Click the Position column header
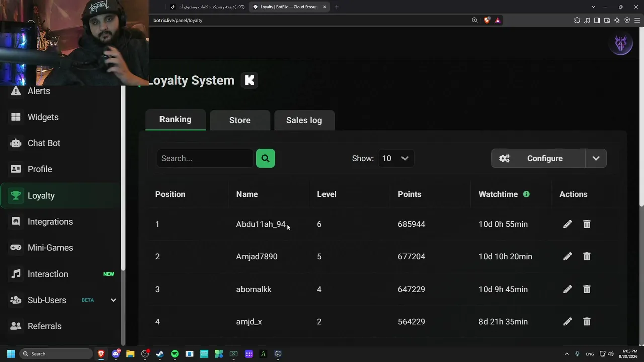This screenshot has width=644, height=362. click(170, 194)
